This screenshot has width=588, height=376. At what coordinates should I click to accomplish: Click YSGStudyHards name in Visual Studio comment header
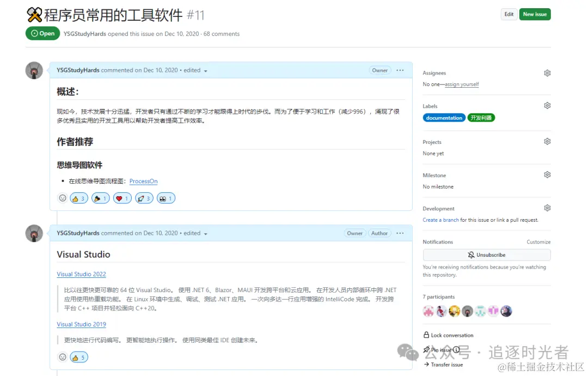(78, 233)
